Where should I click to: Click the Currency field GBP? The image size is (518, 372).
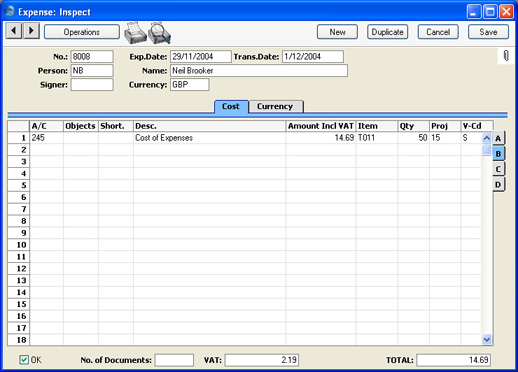tap(190, 85)
